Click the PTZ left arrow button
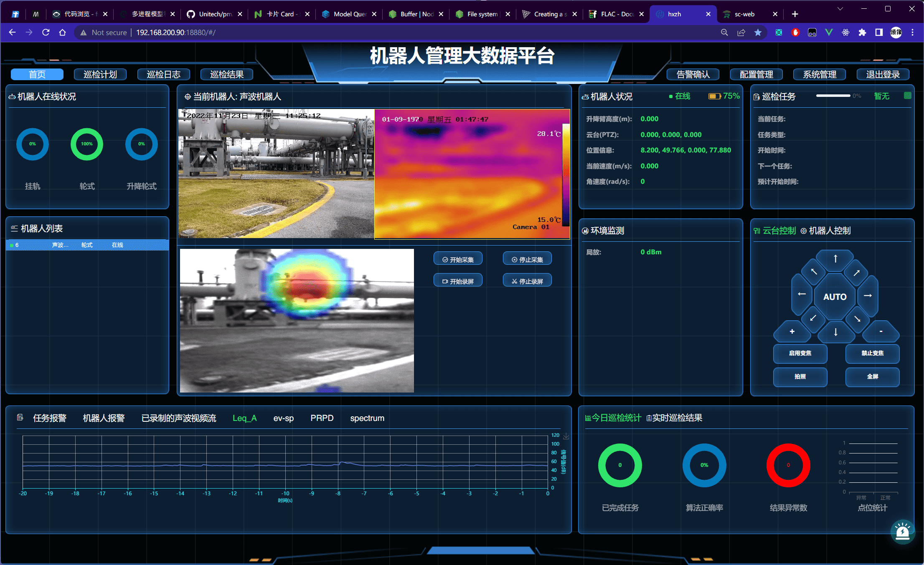The width and height of the screenshot is (924, 565). pyautogui.click(x=802, y=294)
